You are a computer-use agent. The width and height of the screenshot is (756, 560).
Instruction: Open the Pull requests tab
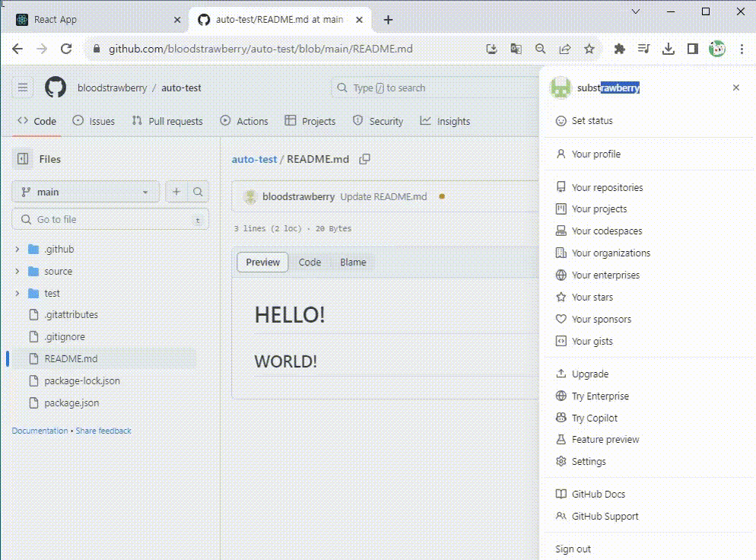click(167, 121)
